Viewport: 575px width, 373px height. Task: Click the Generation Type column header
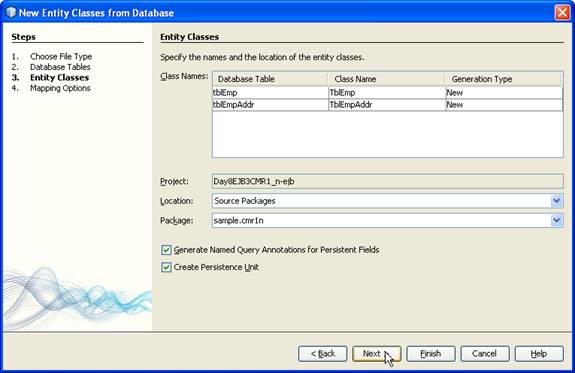pos(504,79)
